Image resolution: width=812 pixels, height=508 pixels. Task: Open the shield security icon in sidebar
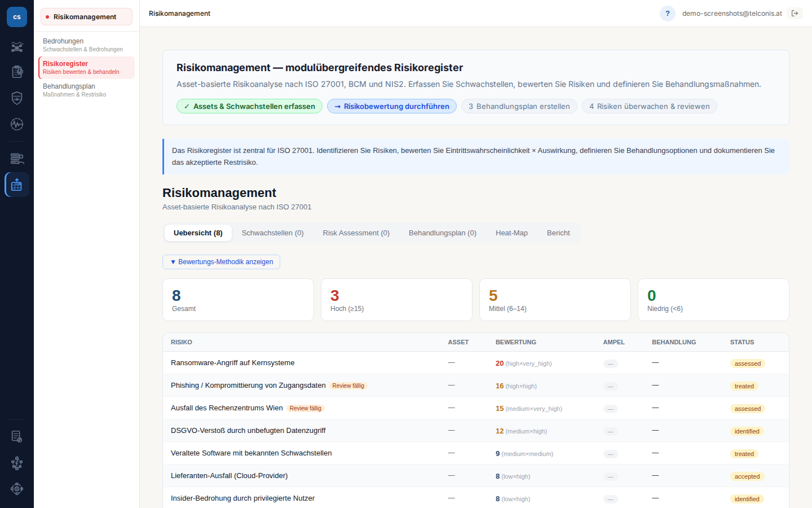click(17, 98)
